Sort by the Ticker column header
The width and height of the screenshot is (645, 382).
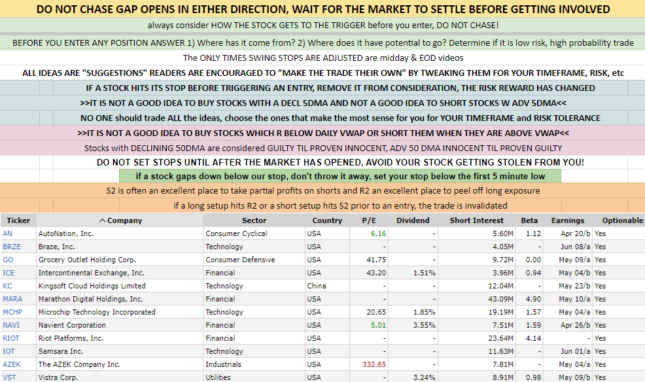click(x=18, y=220)
